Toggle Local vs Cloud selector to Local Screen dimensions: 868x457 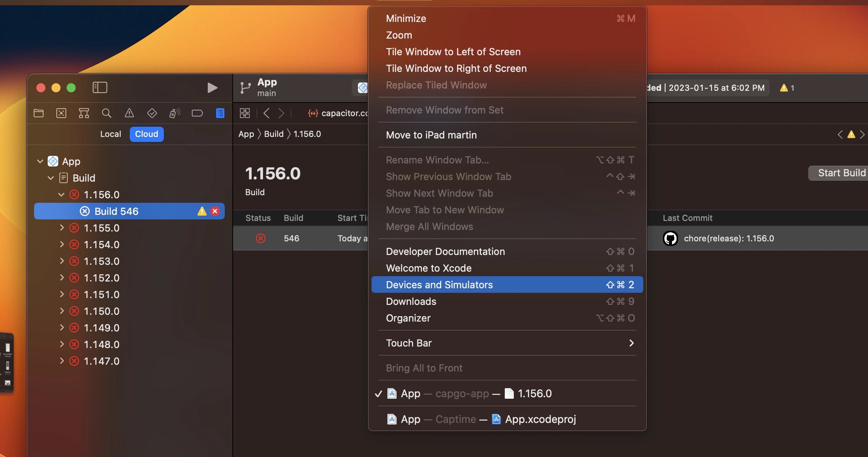point(110,134)
